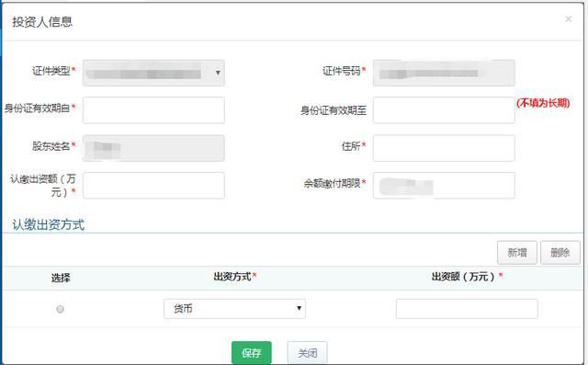Focus the 身份证有效期至 date field
The height and width of the screenshot is (365, 588).
point(444,110)
